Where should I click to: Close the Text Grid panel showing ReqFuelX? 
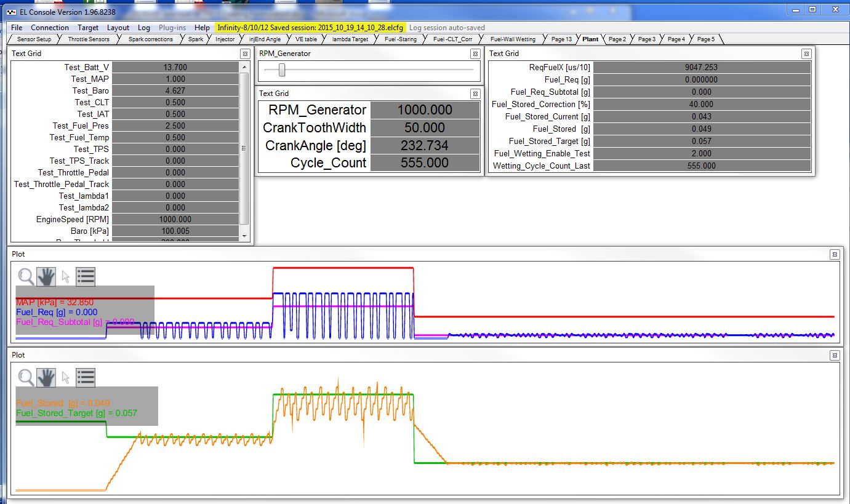click(x=806, y=54)
